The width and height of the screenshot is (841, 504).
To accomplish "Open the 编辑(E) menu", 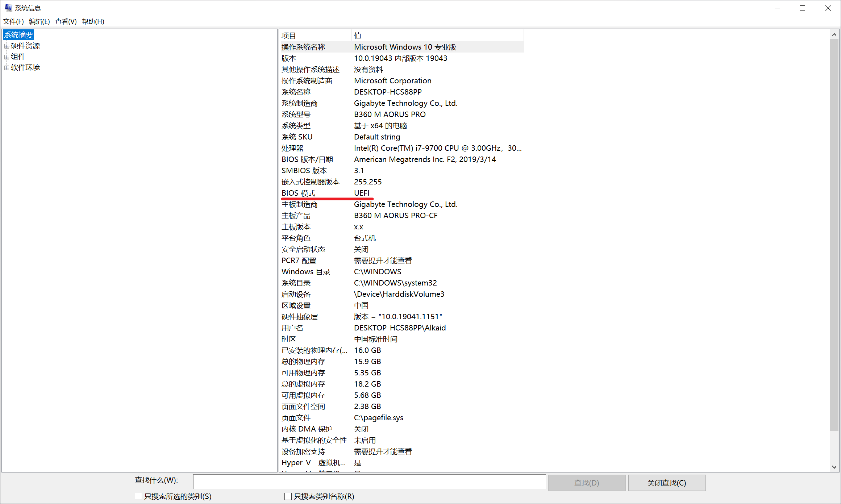I will click(x=39, y=21).
